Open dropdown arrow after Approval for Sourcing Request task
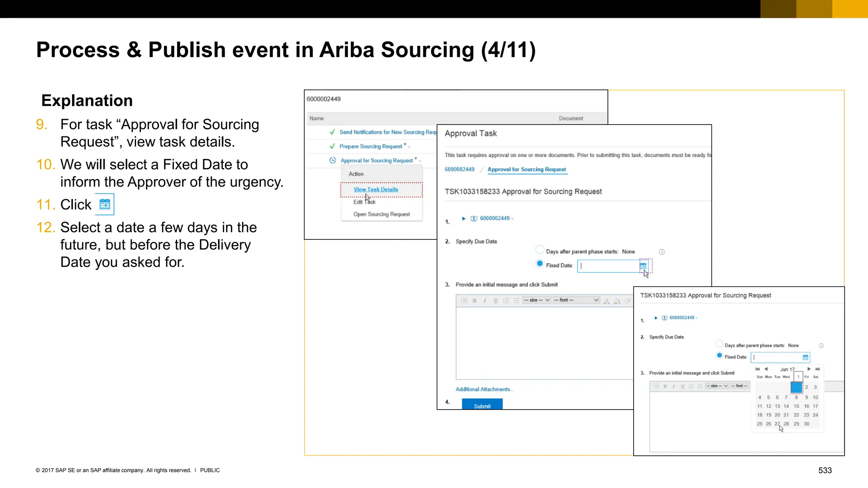Screen dimensions: 868x488 pyautogui.click(x=420, y=161)
